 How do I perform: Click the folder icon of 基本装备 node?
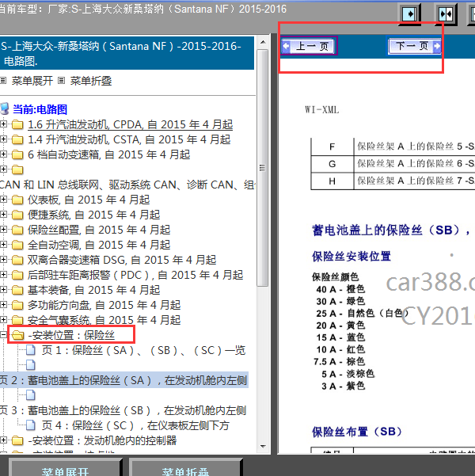(17, 290)
